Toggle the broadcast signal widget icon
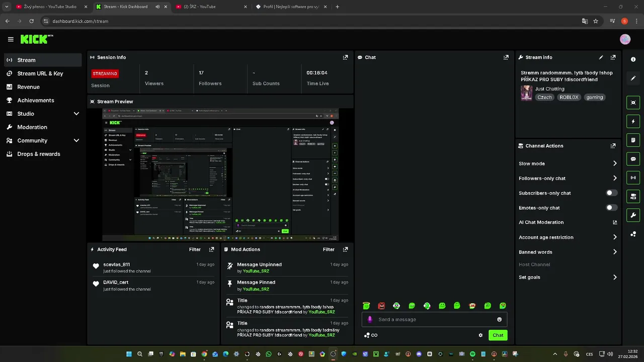The width and height of the screenshot is (644, 362). click(633, 177)
